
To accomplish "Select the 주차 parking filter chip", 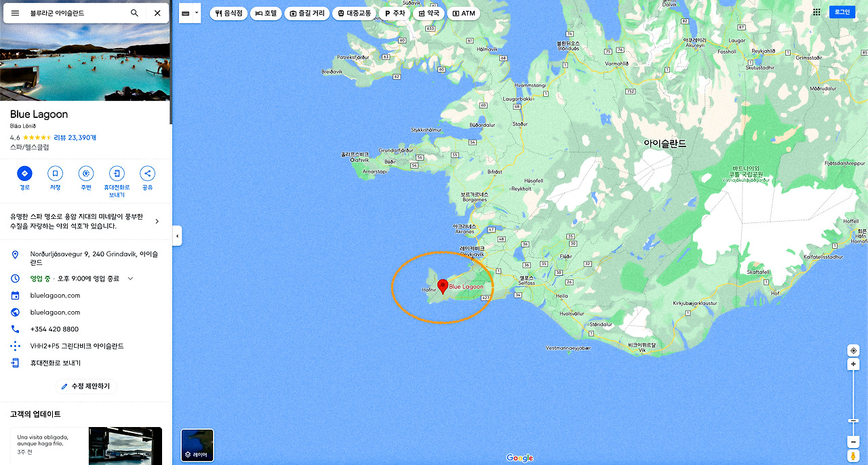I will pyautogui.click(x=395, y=13).
